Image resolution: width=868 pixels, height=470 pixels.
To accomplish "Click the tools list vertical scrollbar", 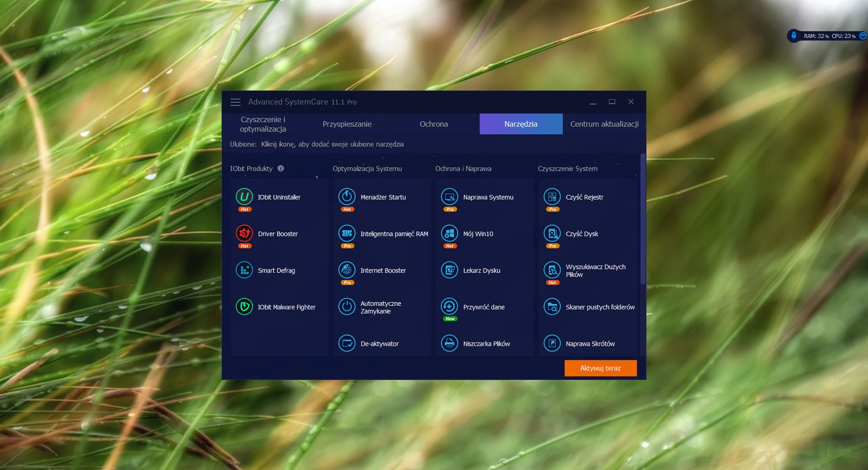I will (x=643, y=219).
